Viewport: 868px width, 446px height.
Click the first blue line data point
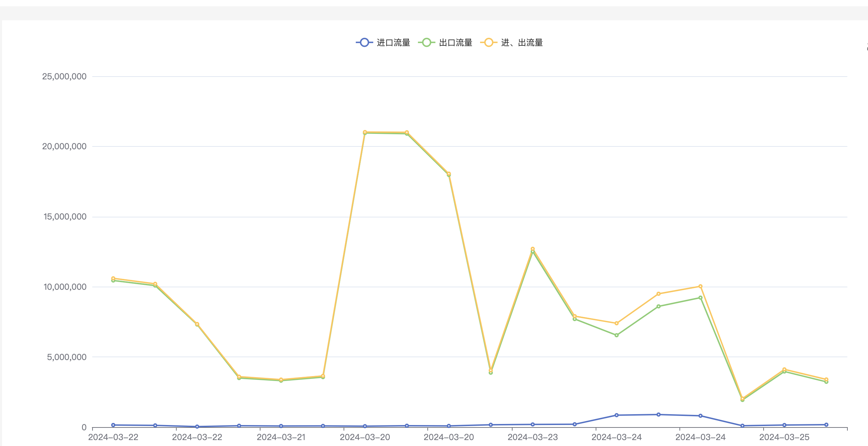(x=113, y=425)
